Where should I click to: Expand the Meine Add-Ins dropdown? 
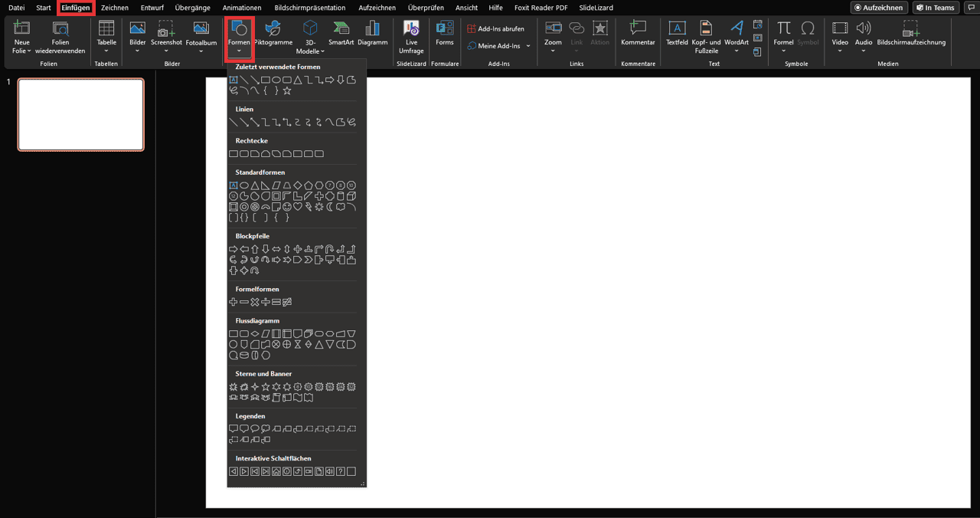pyautogui.click(x=528, y=46)
